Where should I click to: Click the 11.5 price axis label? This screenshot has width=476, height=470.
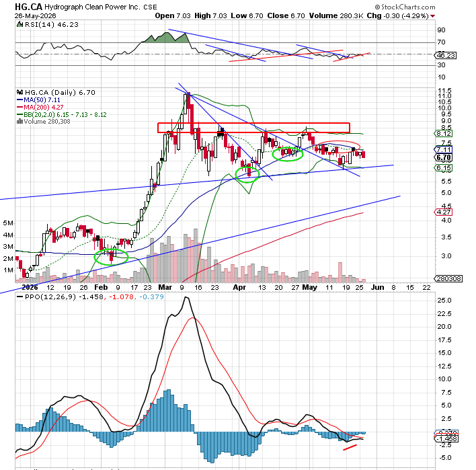[444, 91]
